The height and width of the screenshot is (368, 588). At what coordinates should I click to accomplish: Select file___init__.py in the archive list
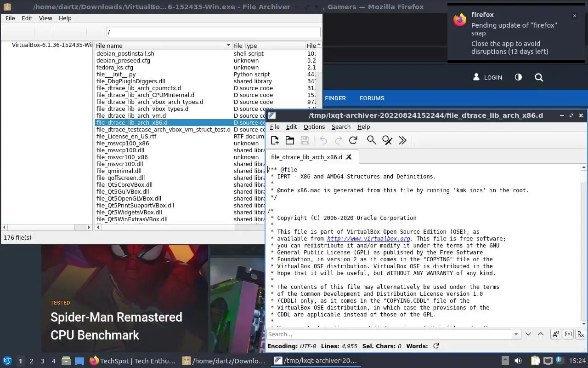(x=116, y=75)
